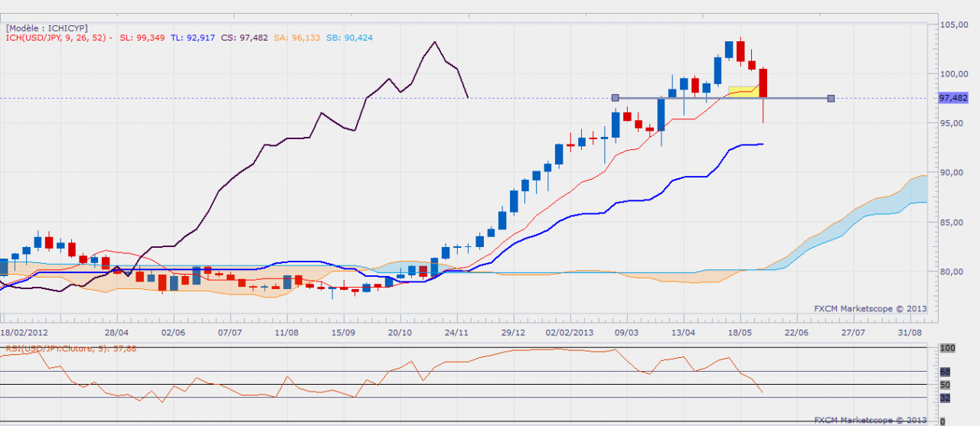980x426 pixels.
Task: Select the yellow highlighted rectangle on the chart
Action: 743,92
